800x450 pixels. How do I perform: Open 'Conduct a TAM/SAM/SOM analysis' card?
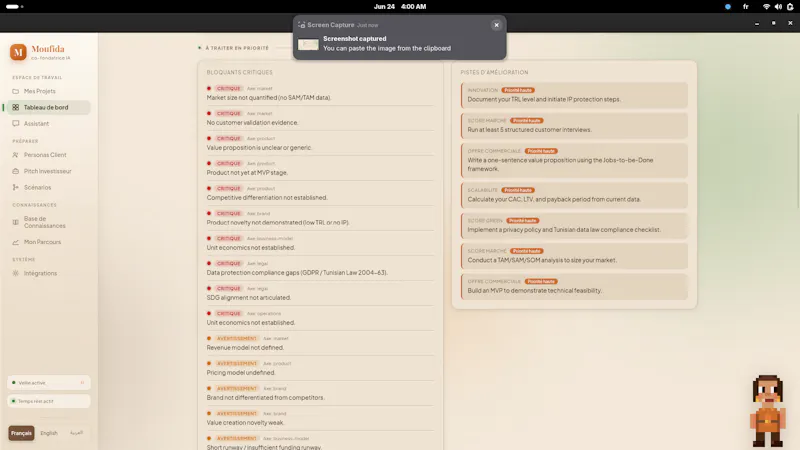tap(574, 256)
